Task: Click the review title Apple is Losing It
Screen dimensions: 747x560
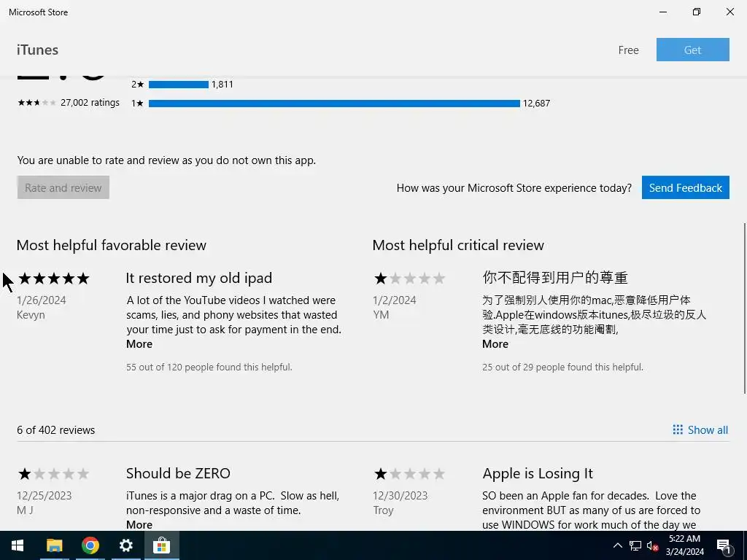Action: pyautogui.click(x=538, y=473)
